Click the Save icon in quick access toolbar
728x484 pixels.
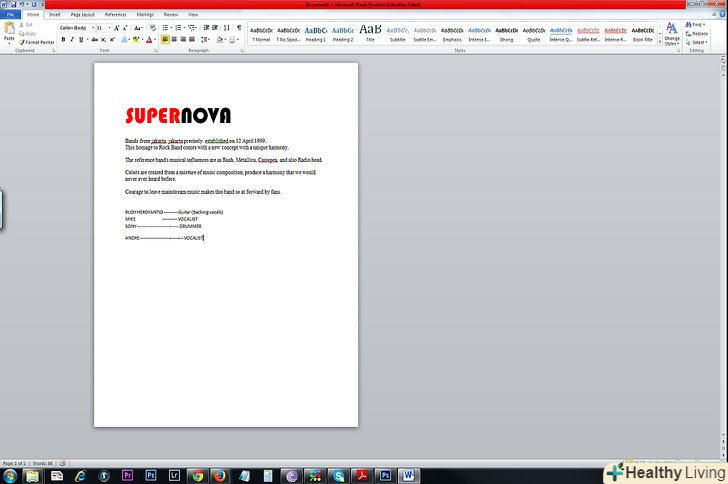coord(13,4)
